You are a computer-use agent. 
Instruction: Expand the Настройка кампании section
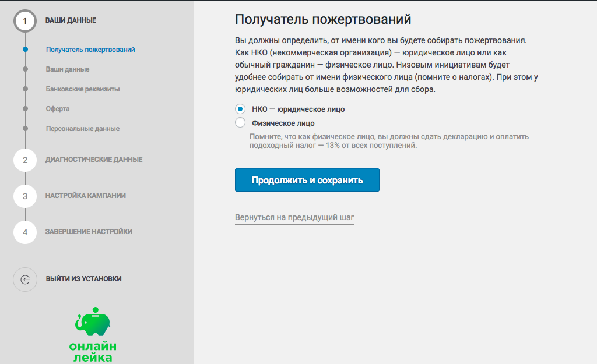(86, 196)
